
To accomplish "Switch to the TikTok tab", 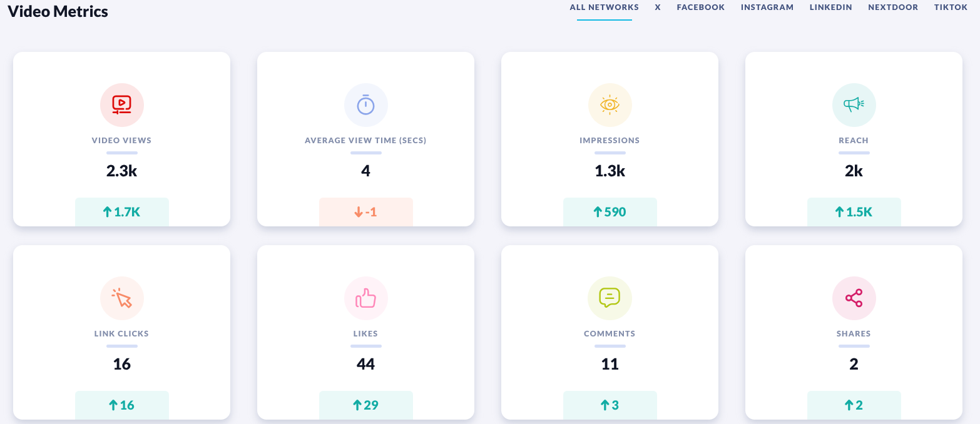I will coord(951,8).
